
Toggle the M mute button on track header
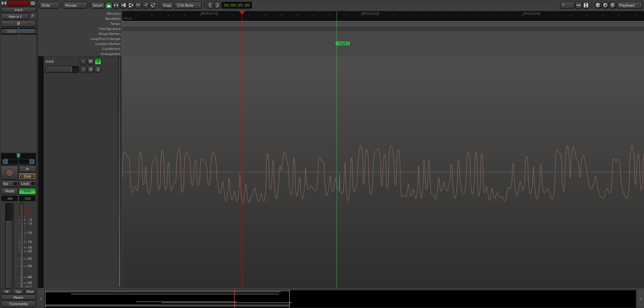click(x=91, y=61)
